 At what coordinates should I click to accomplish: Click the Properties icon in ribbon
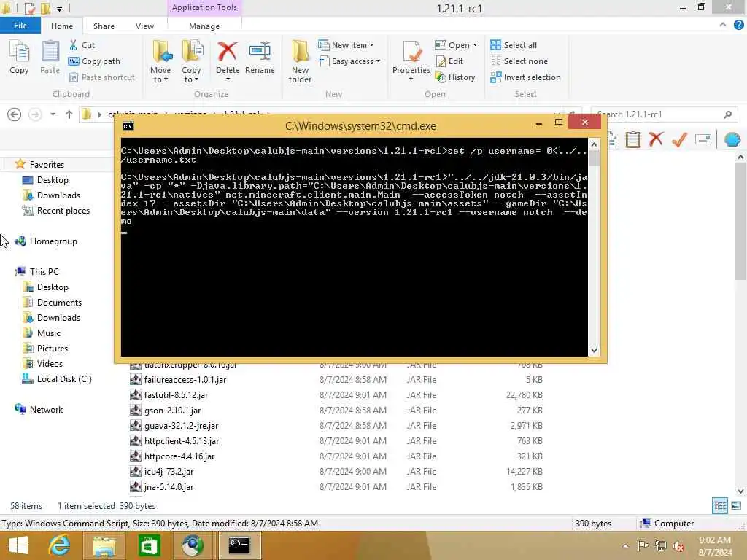[x=411, y=52]
